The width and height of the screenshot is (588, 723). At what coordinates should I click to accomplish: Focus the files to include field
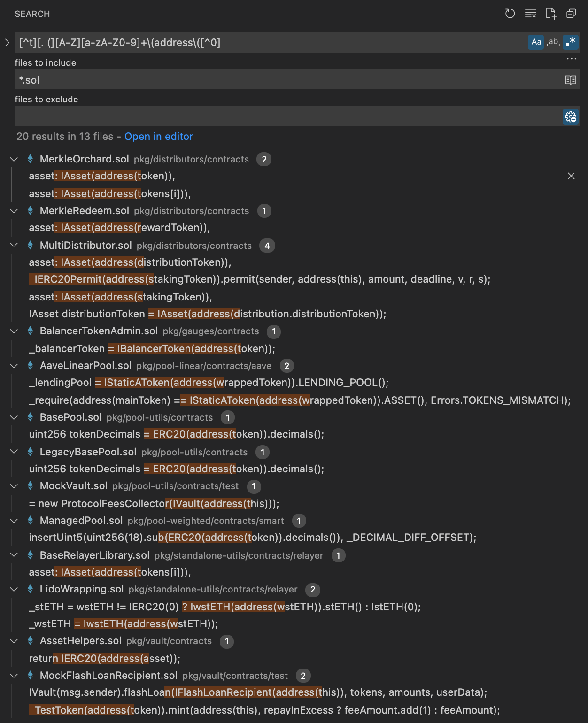click(x=289, y=80)
